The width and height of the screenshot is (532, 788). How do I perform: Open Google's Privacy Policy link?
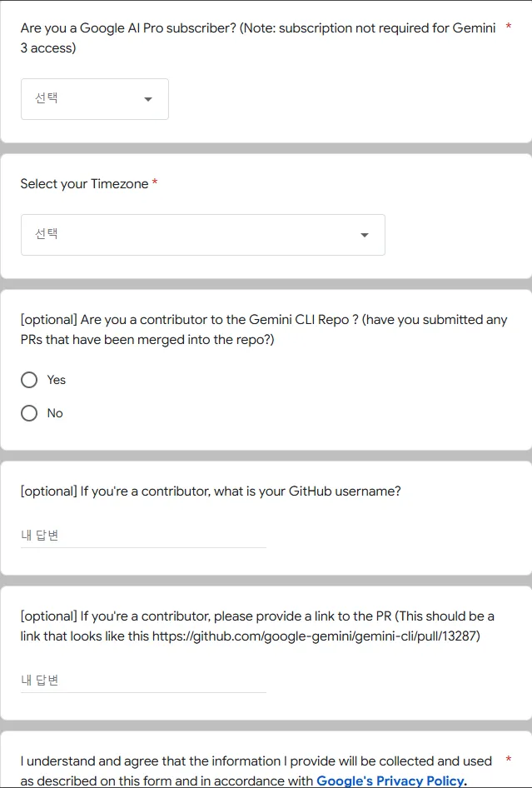(x=390, y=781)
